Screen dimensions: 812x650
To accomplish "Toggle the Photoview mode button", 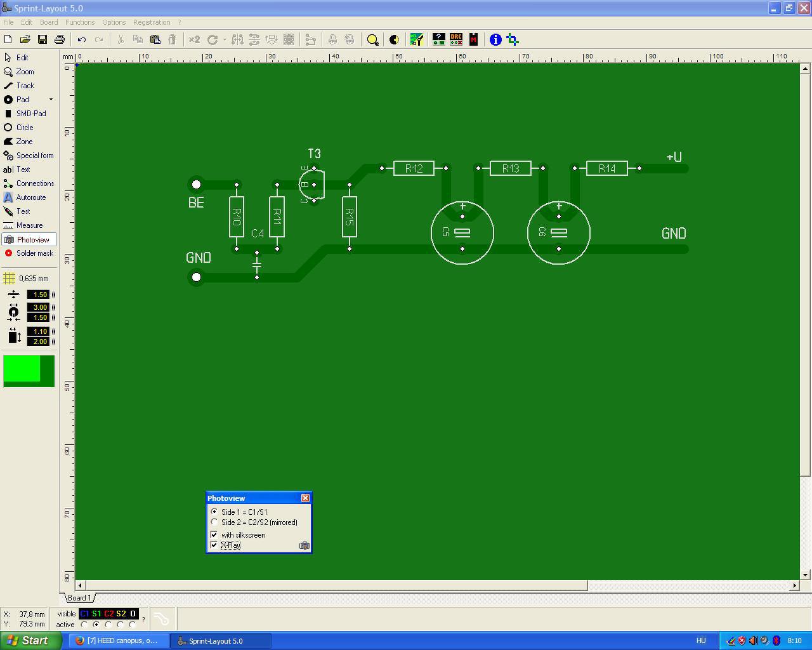I will pos(29,239).
